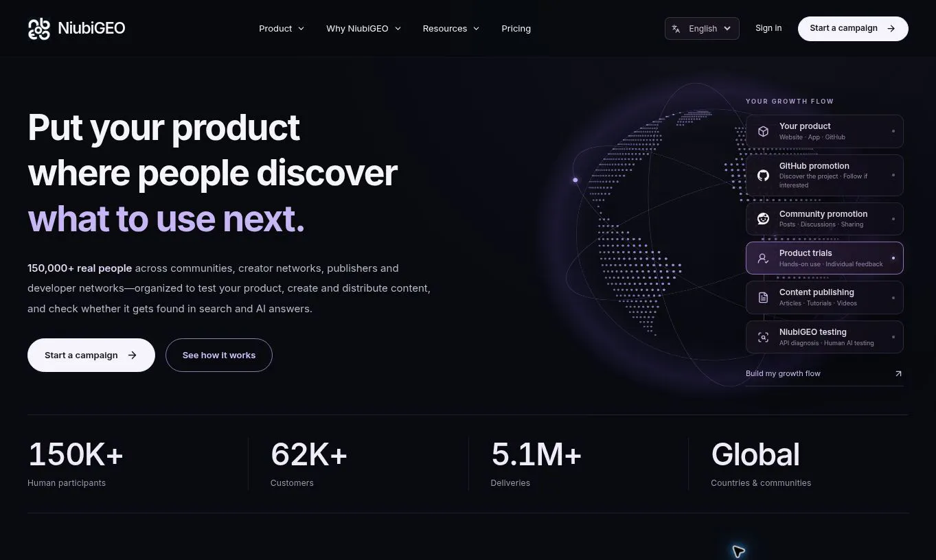This screenshot has height=560, width=936.
Task: Click the Deliveries label
Action: [510, 483]
